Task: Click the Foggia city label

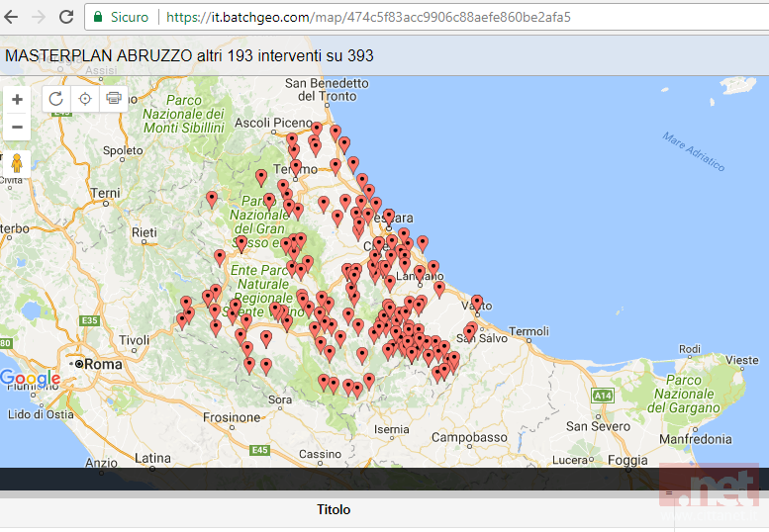Action: [x=627, y=461]
